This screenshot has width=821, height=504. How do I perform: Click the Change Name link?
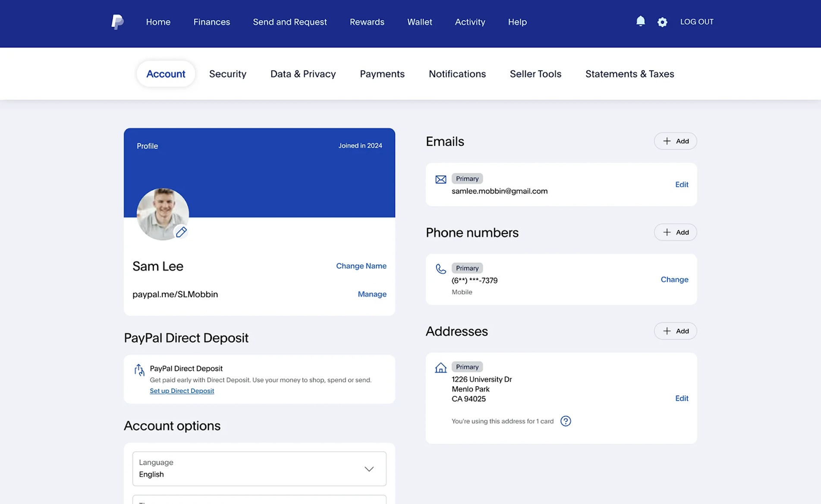(361, 266)
